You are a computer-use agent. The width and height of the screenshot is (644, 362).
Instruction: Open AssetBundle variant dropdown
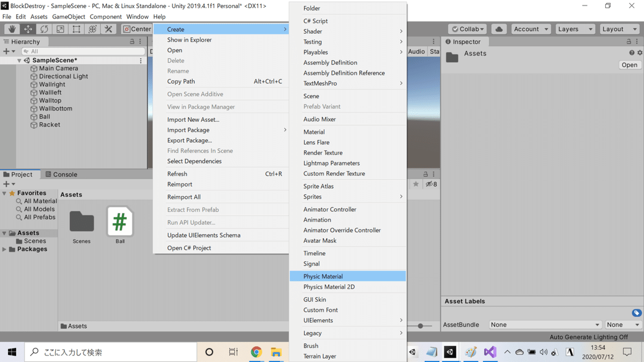pos(623,324)
